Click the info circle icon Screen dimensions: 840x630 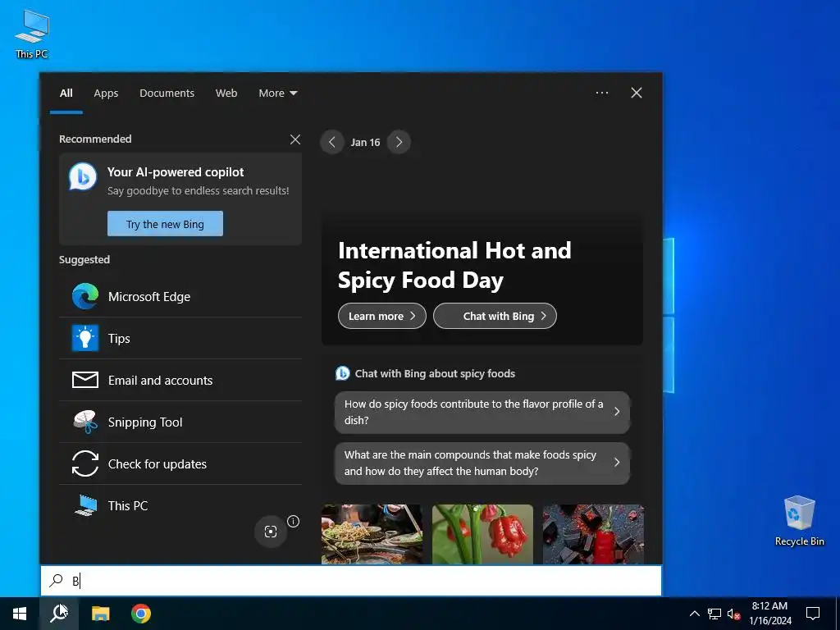point(294,521)
